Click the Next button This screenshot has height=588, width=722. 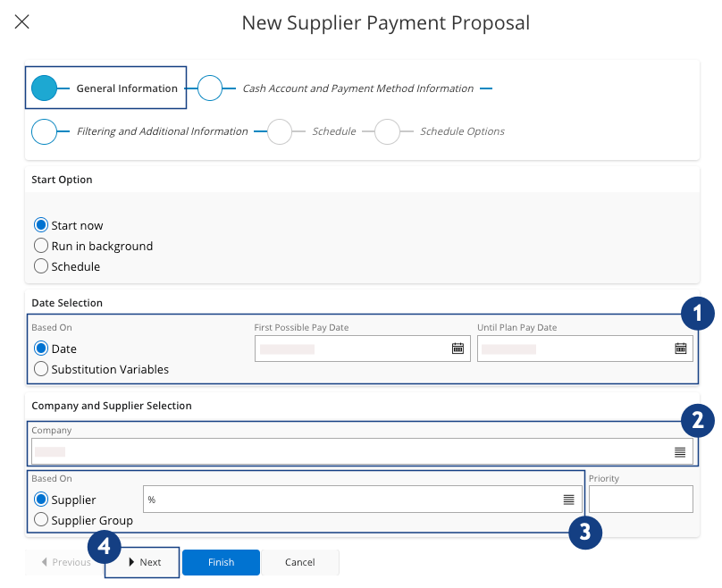point(143,562)
